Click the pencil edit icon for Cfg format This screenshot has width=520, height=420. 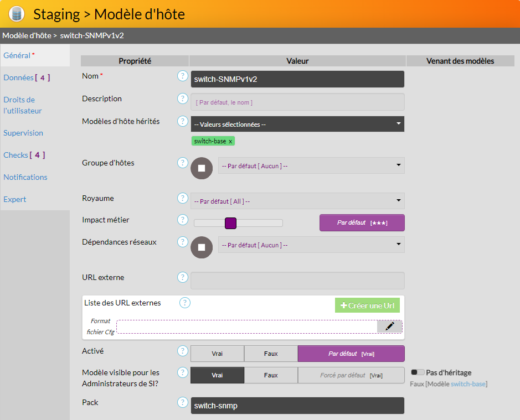click(x=390, y=326)
